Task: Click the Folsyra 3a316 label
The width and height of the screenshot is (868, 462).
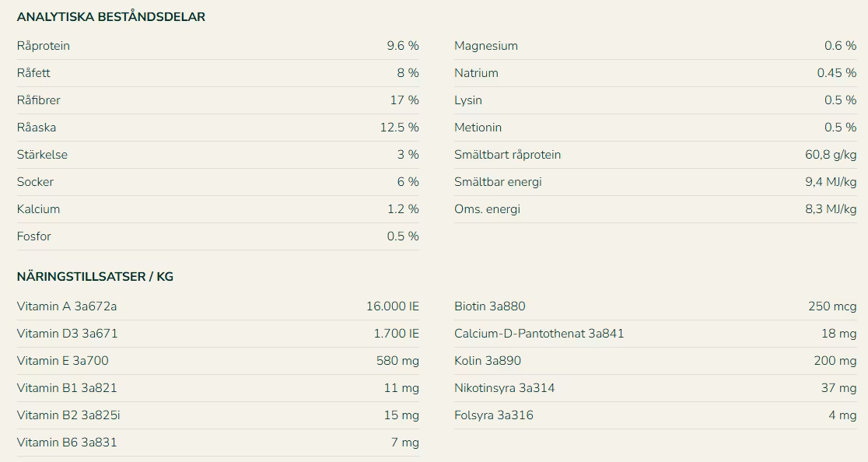Action: pyautogui.click(x=494, y=415)
